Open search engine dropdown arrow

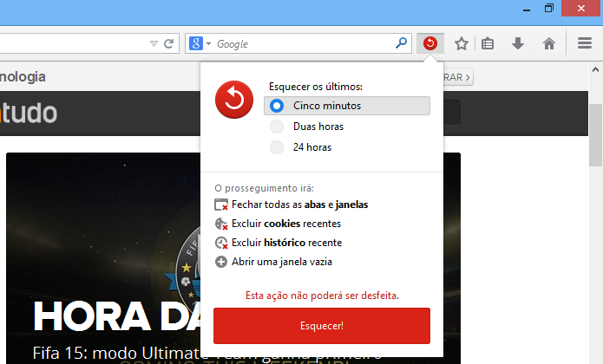tap(208, 43)
